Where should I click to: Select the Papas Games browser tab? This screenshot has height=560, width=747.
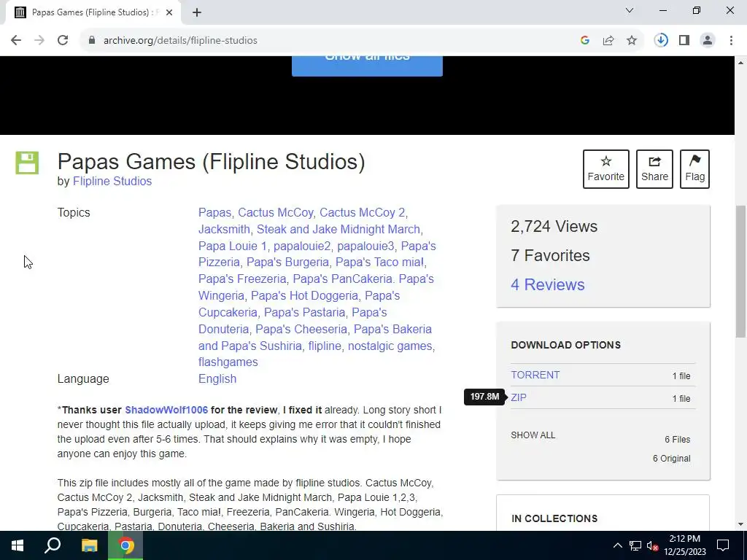point(93,13)
